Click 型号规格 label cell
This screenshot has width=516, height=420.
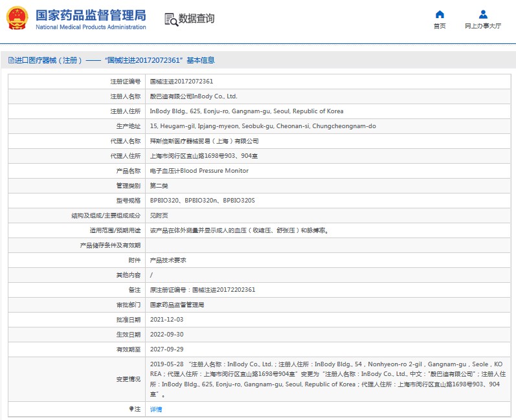pyautogui.click(x=128, y=201)
